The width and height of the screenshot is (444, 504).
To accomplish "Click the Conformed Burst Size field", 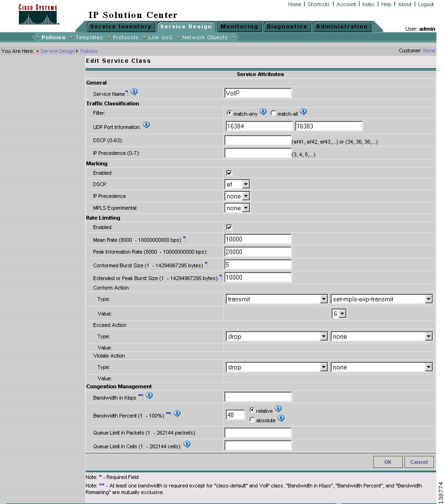I will 258,265.
